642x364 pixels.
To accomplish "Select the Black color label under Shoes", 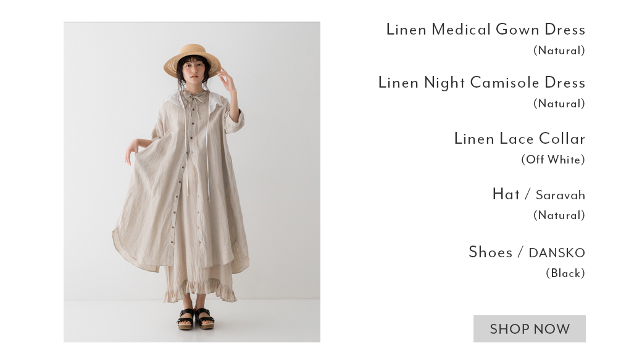I will pos(565,273).
